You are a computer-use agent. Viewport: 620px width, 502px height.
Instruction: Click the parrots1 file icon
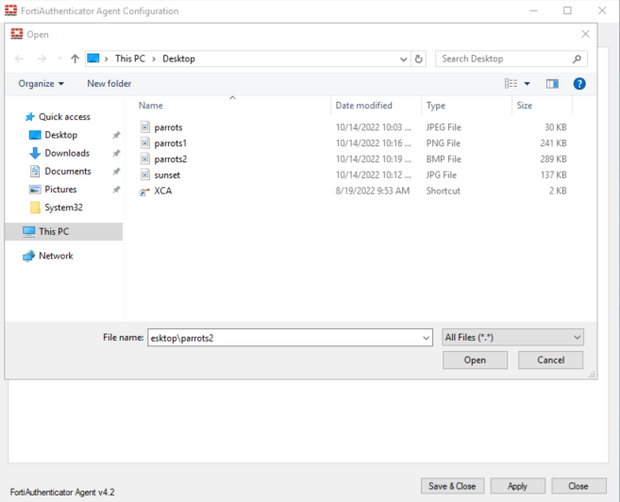pos(145,143)
